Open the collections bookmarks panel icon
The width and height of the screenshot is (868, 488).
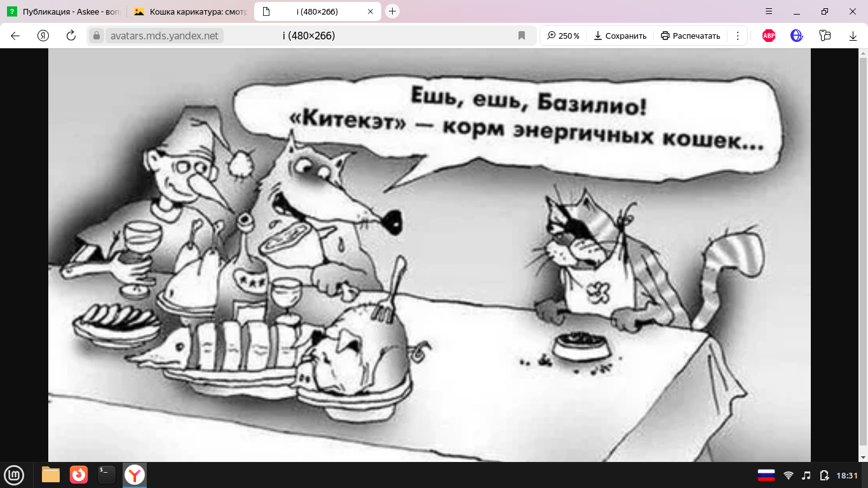pos(825,36)
